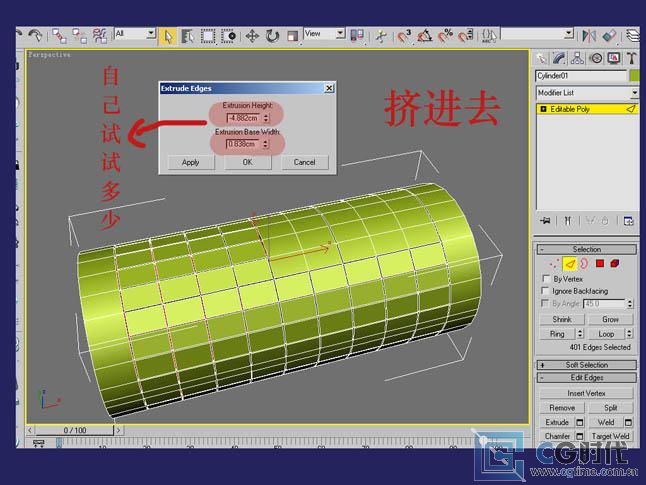Viewport: 646px width, 485px height.
Task: Select the Polygon sub-object level icon
Action: point(600,263)
